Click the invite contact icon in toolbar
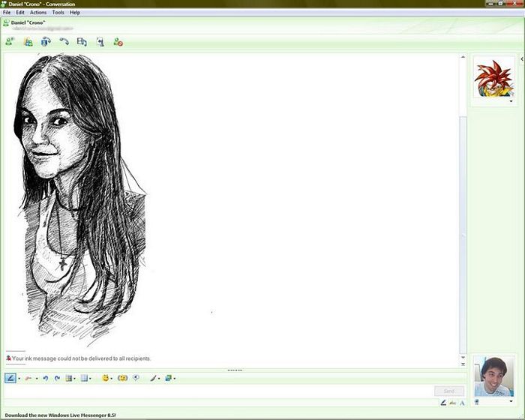Image resolution: width=525 pixels, height=420 pixels. [x=10, y=42]
